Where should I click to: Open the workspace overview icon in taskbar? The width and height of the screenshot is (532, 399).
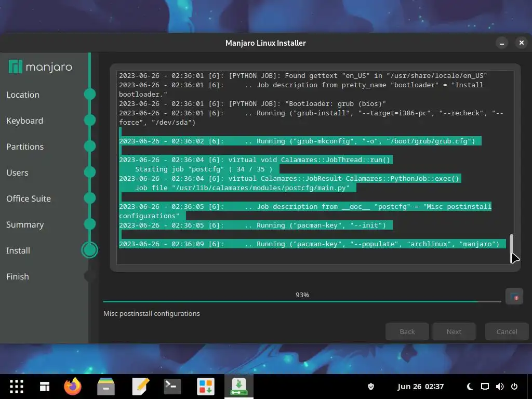45,387
